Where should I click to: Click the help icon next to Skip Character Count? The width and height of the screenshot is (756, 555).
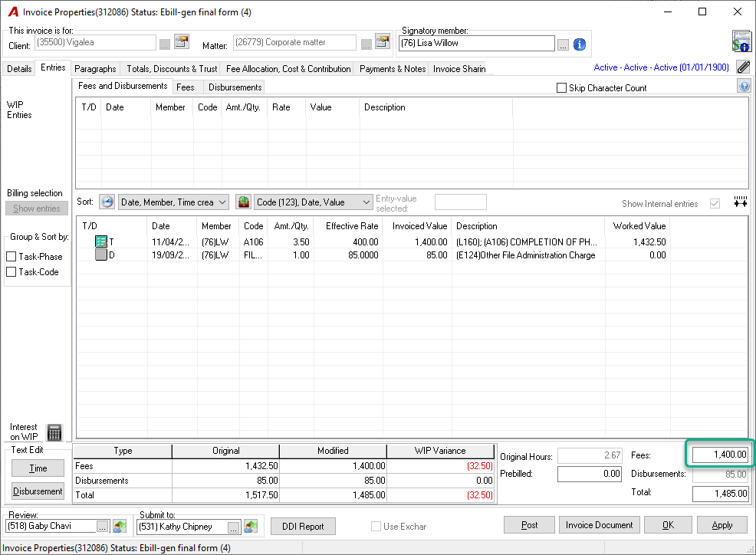(744, 87)
